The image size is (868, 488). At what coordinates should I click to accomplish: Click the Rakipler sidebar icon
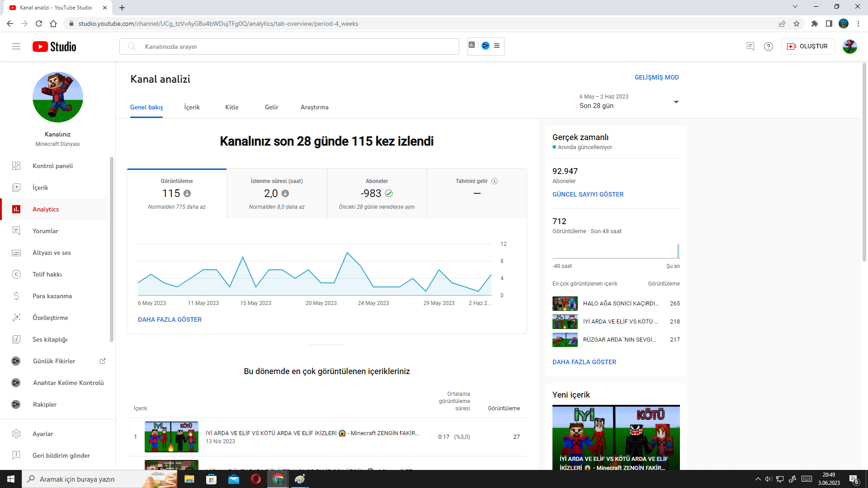tap(16, 404)
